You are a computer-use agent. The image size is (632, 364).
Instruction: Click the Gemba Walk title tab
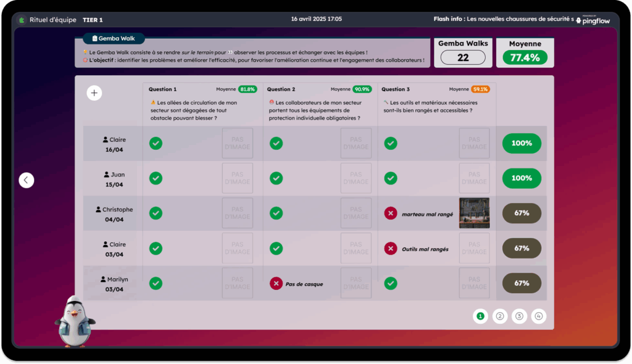coord(114,38)
